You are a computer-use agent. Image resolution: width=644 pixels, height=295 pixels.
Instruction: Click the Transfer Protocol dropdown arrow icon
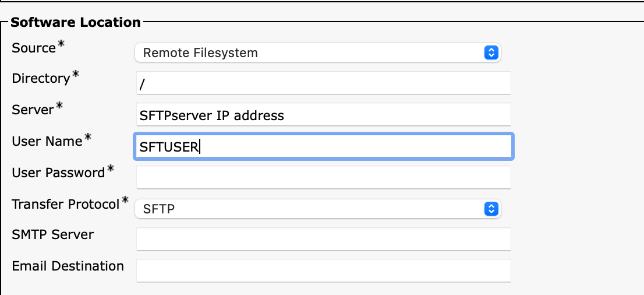point(491,208)
